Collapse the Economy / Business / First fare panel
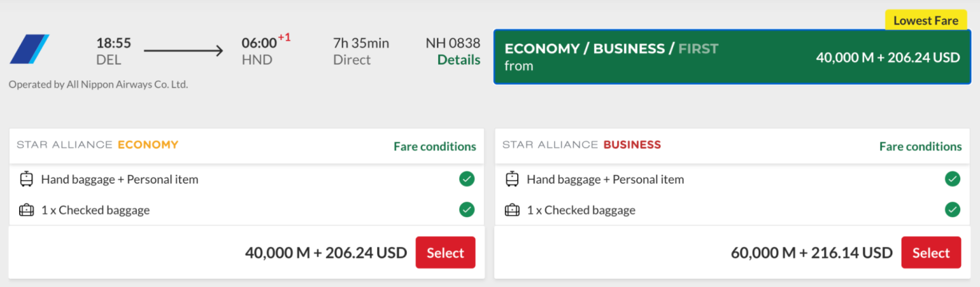The image size is (980, 287). 732,57
